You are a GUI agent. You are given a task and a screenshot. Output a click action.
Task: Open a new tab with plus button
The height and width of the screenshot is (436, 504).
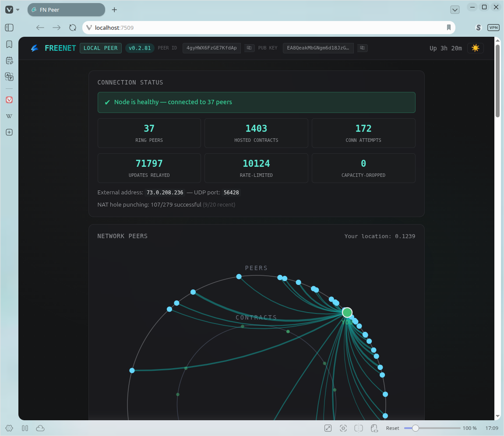tap(114, 10)
